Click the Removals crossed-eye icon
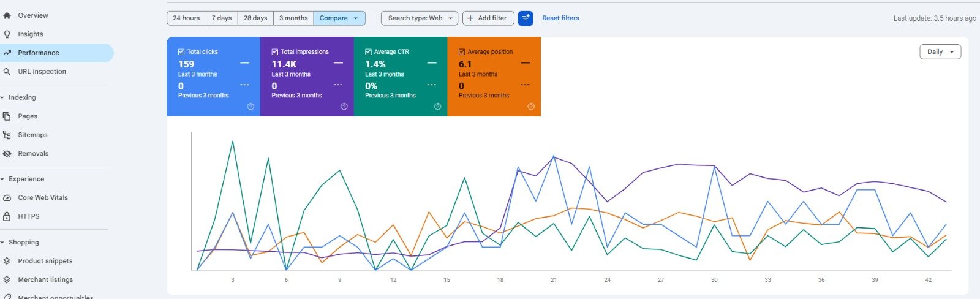Image resolution: width=980 pixels, height=299 pixels. point(7,154)
